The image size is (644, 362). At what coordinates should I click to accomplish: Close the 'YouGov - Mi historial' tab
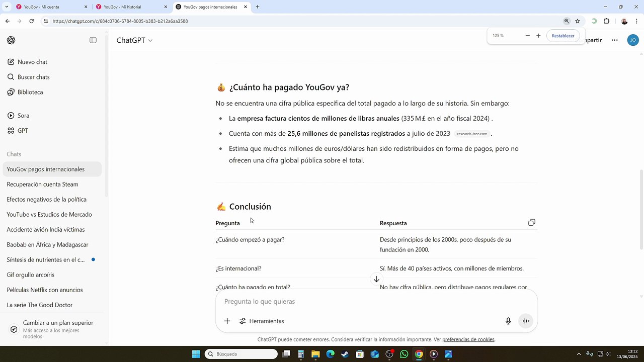point(166,7)
